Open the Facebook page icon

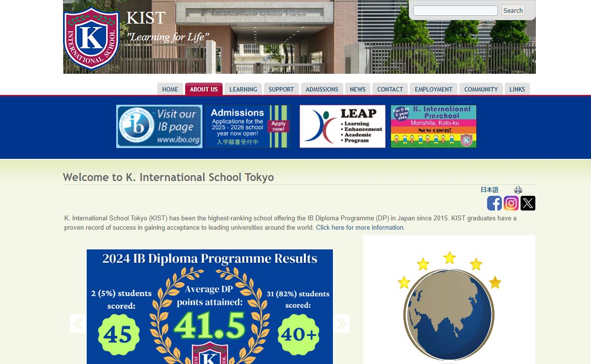tap(494, 203)
